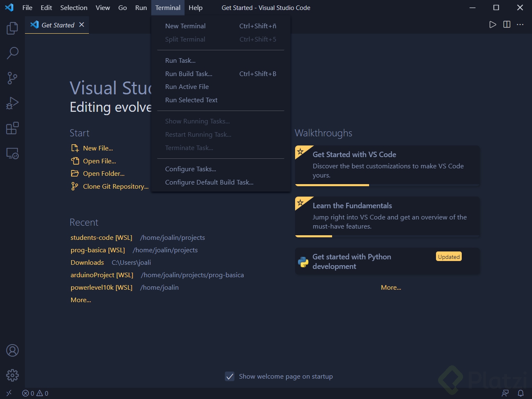Open errors and warnings count in status bar
Screen dimensions: 532x399
[35, 393]
